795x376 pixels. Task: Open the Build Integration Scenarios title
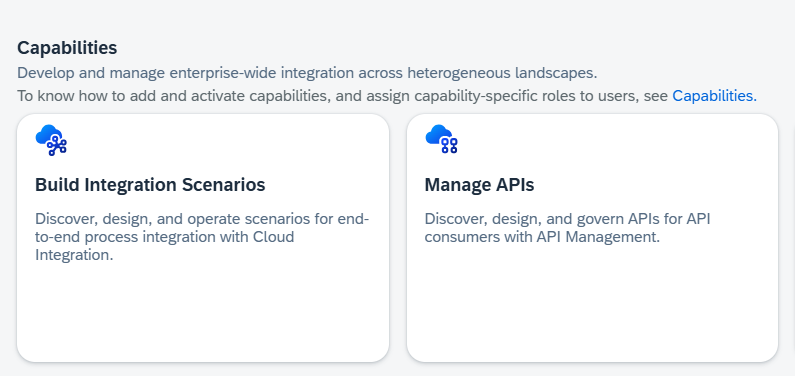point(150,185)
